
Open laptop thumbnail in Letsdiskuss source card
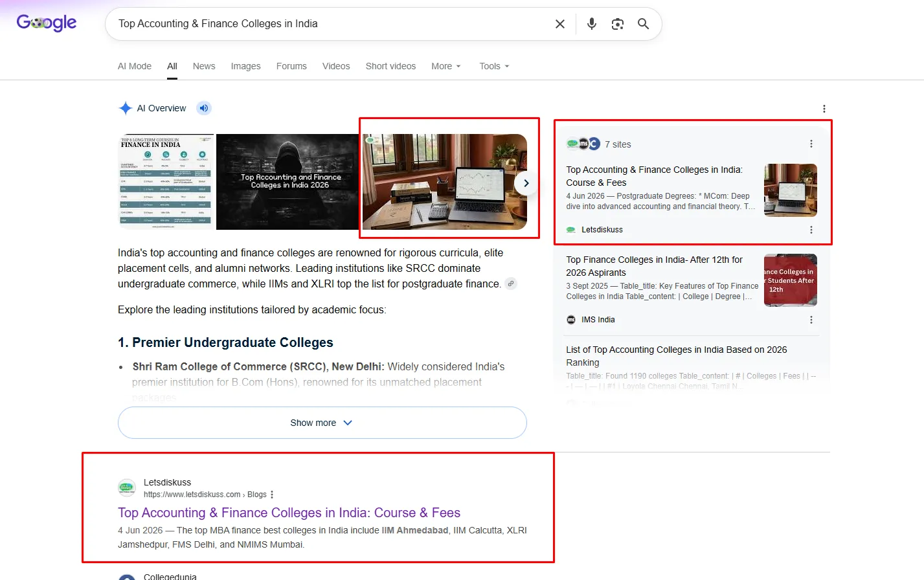791,190
